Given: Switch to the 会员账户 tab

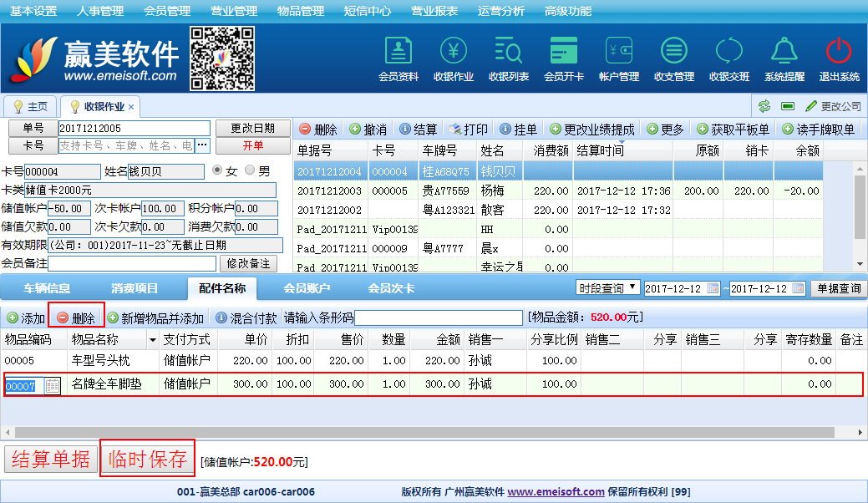Looking at the screenshot, I should coord(307,288).
